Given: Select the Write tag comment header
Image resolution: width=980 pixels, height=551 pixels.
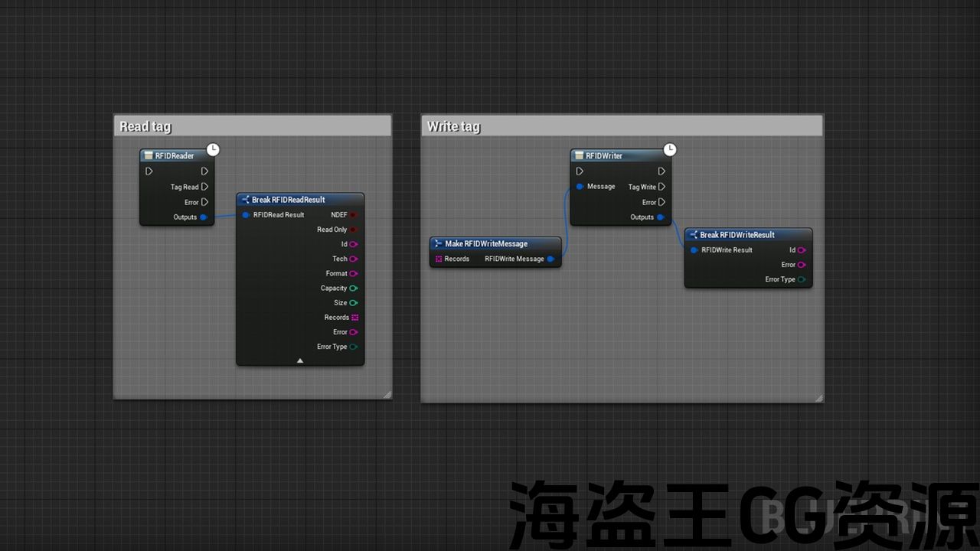Looking at the screenshot, I should tap(454, 126).
